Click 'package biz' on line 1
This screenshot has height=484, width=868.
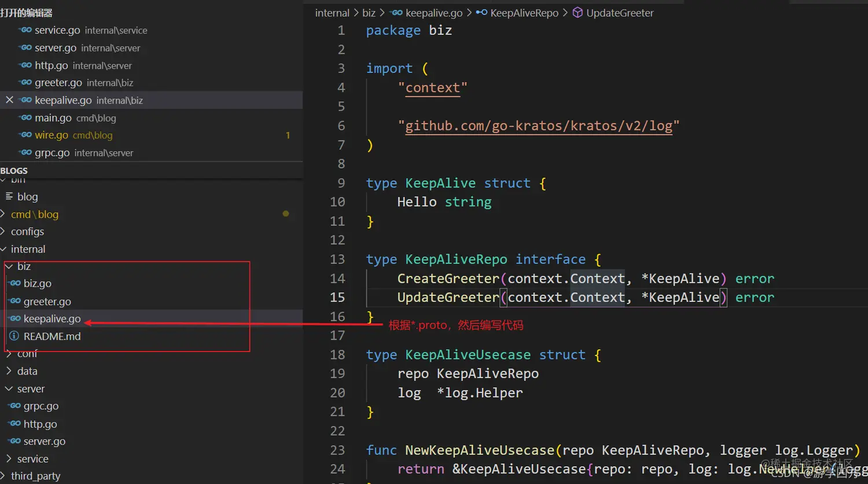tap(409, 30)
